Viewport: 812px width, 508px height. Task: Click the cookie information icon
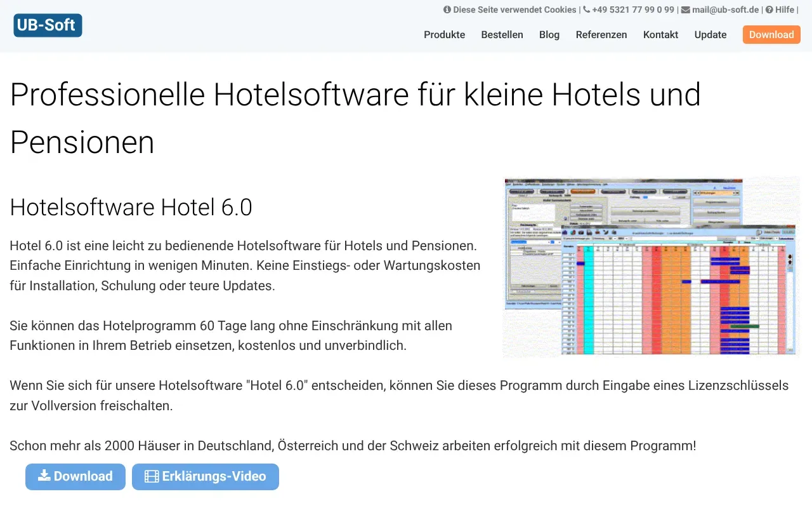coord(449,10)
